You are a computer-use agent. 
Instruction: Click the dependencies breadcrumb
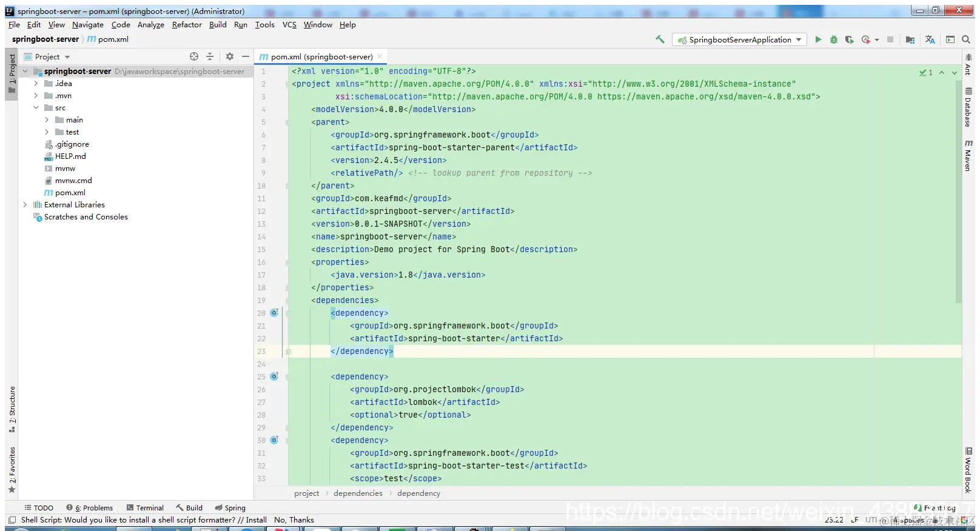pyautogui.click(x=358, y=493)
